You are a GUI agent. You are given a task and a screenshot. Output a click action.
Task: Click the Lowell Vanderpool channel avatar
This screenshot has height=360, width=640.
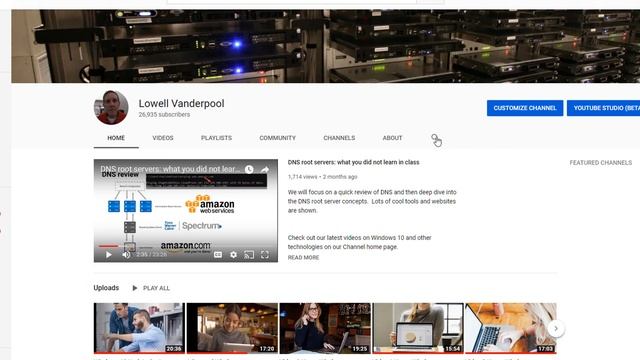pos(111,107)
